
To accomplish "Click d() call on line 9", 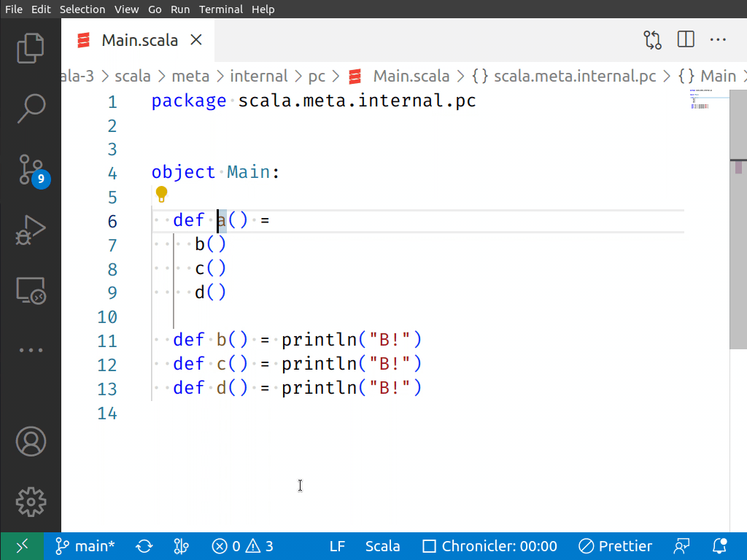I will click(210, 292).
